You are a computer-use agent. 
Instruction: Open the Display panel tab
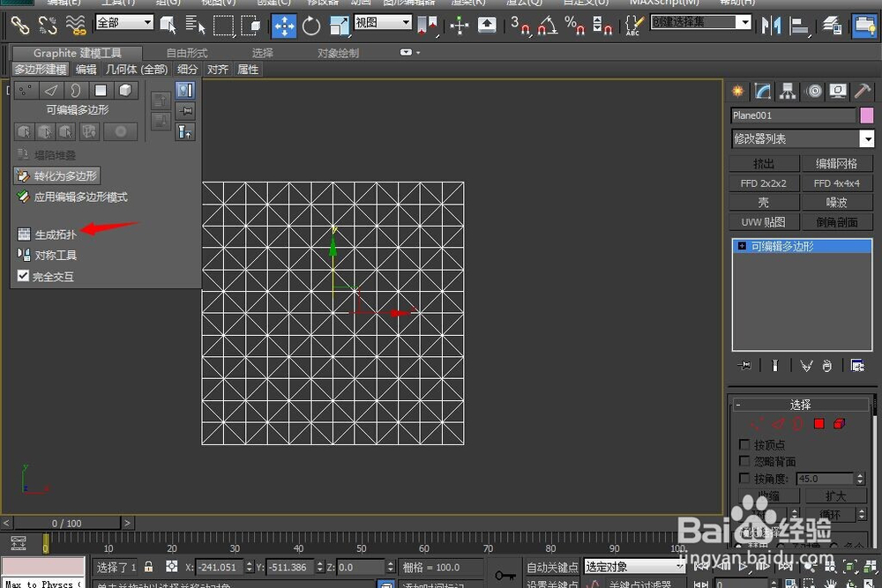click(838, 91)
